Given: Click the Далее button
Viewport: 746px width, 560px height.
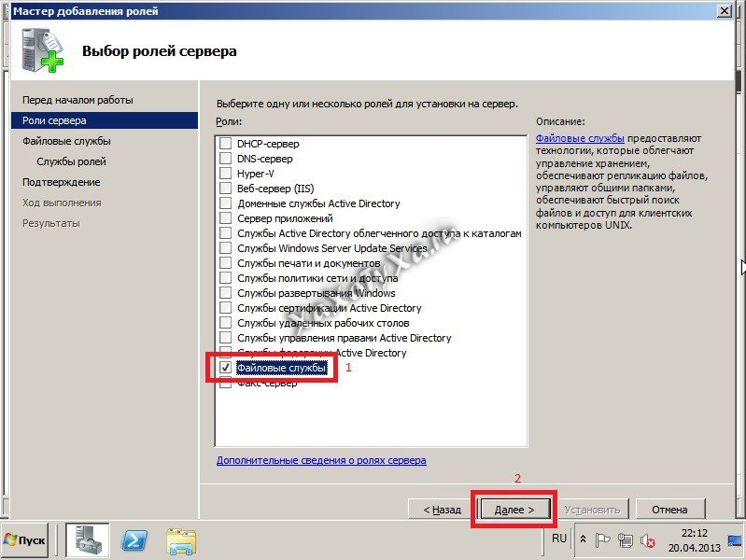Looking at the screenshot, I should (x=514, y=510).
